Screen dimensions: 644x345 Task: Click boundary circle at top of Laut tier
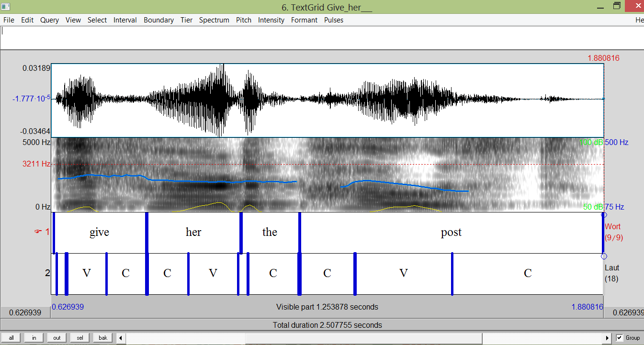tap(604, 256)
